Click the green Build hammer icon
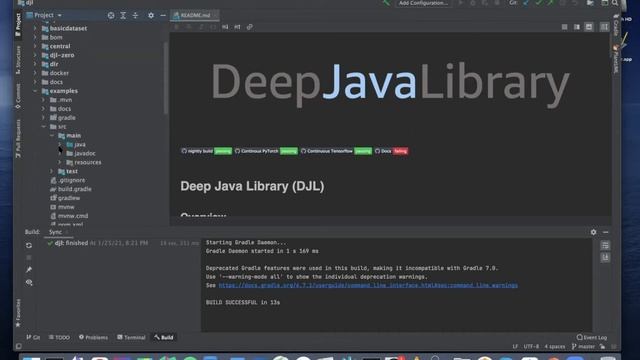 click(386, 3)
